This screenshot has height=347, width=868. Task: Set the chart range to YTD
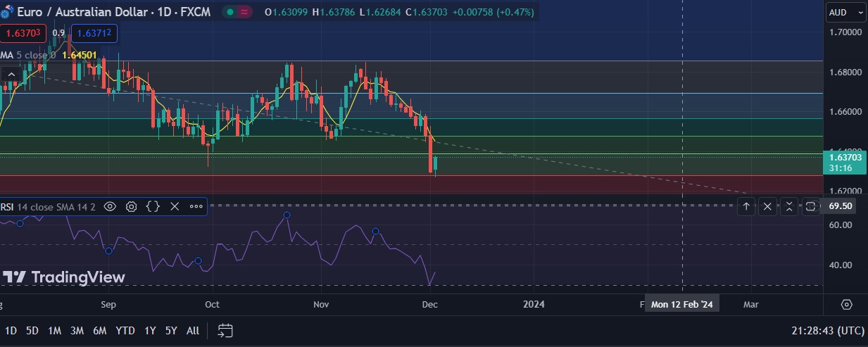tap(125, 331)
